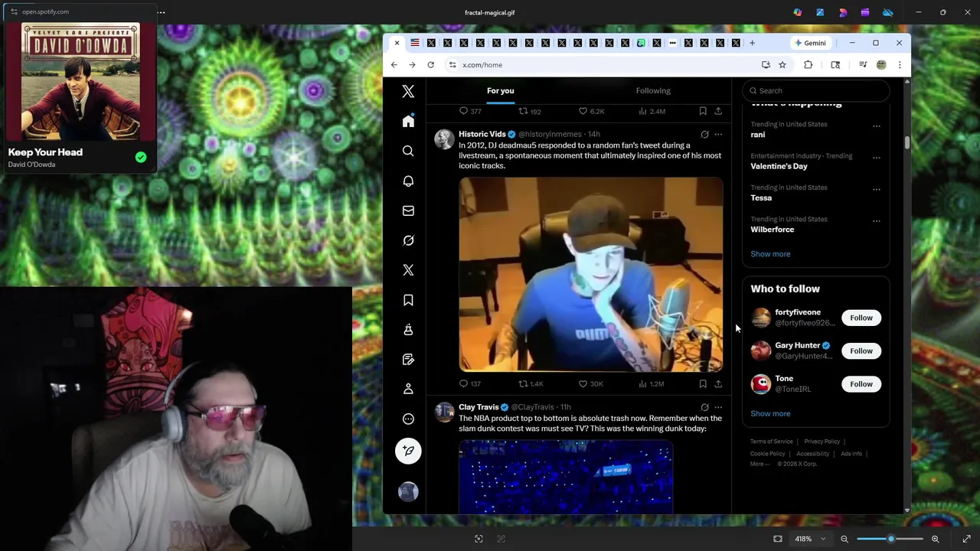The height and width of the screenshot is (551, 980).
Task: Open Chrome extensions puzzle icon
Action: tap(808, 65)
